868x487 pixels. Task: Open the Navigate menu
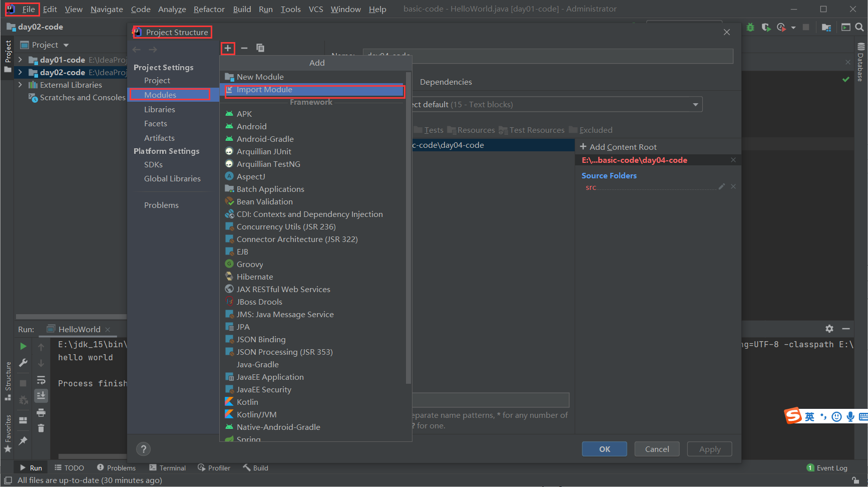pos(107,9)
